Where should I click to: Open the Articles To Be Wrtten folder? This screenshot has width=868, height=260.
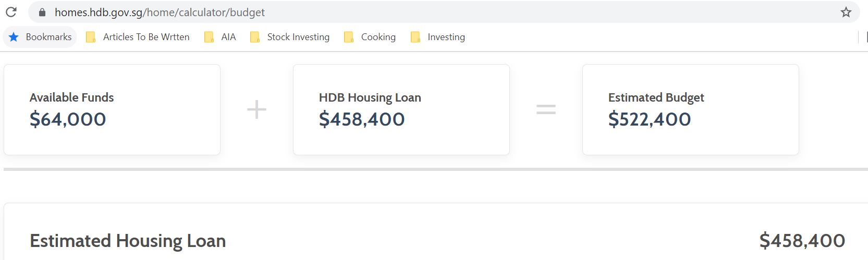(x=138, y=37)
